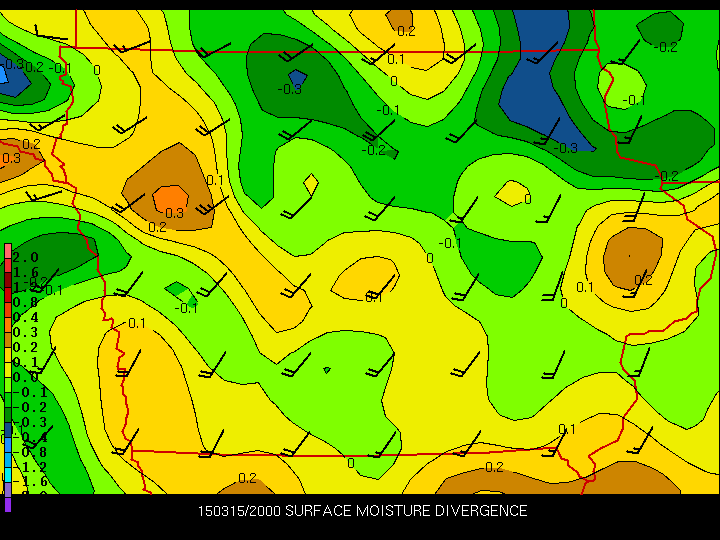Viewport: 720px width, 540px height.
Task: Click the map title SURFACE MOISTURE DIVERGENCE
Action: 406,511
